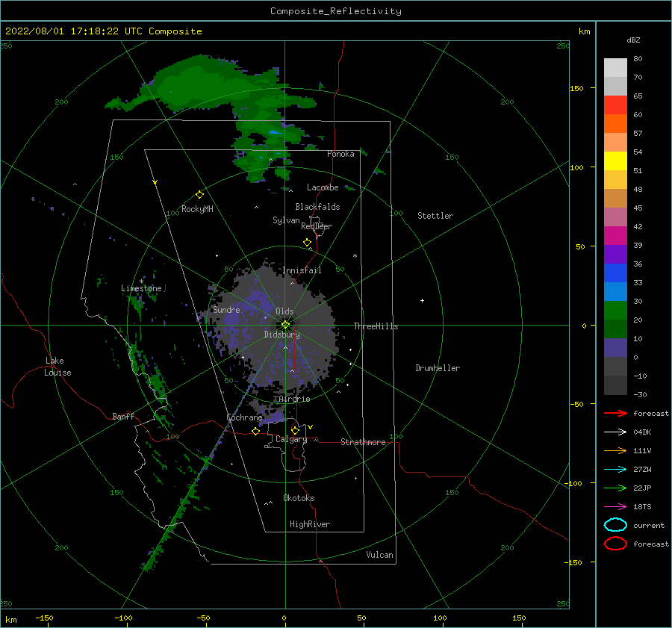Click the dark gray swatch between -10 and -30
This screenshot has width=672, height=628.
pyautogui.click(x=615, y=385)
